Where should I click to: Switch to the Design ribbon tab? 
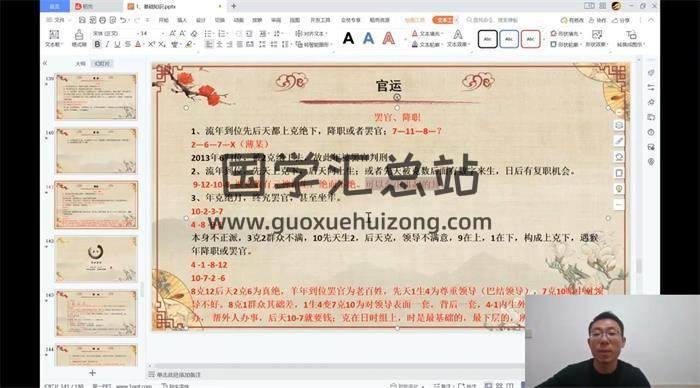pyautogui.click(x=201, y=20)
